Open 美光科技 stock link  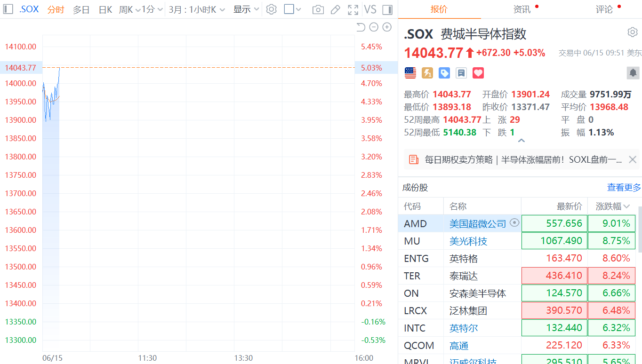(468, 241)
